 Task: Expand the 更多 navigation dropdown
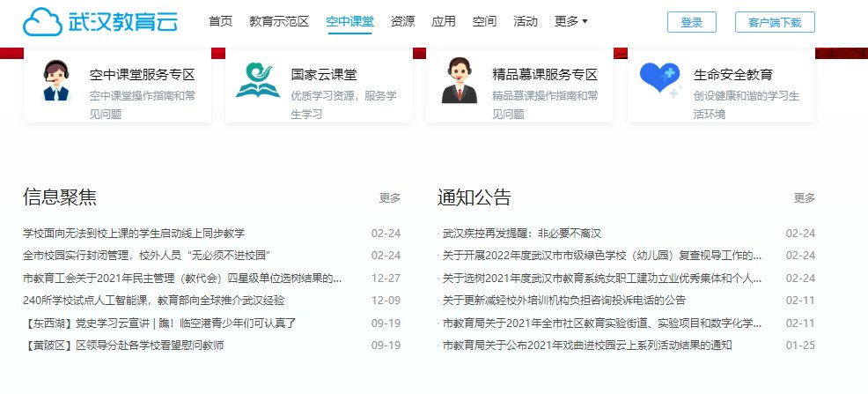tap(570, 22)
